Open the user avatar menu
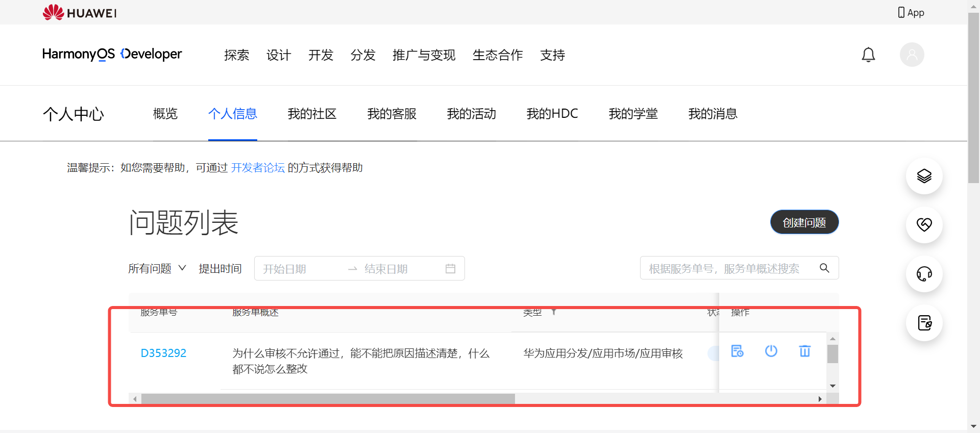This screenshot has height=433, width=980. pos(912,55)
